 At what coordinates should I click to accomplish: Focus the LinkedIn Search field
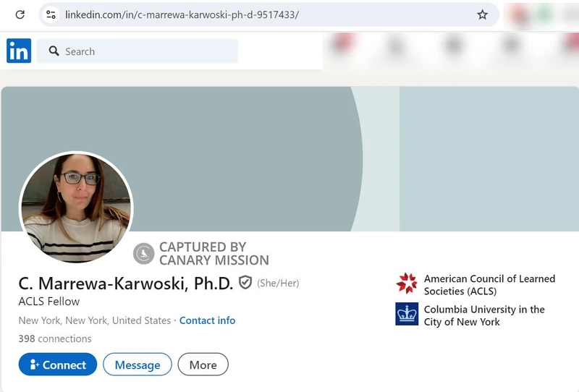coord(138,51)
